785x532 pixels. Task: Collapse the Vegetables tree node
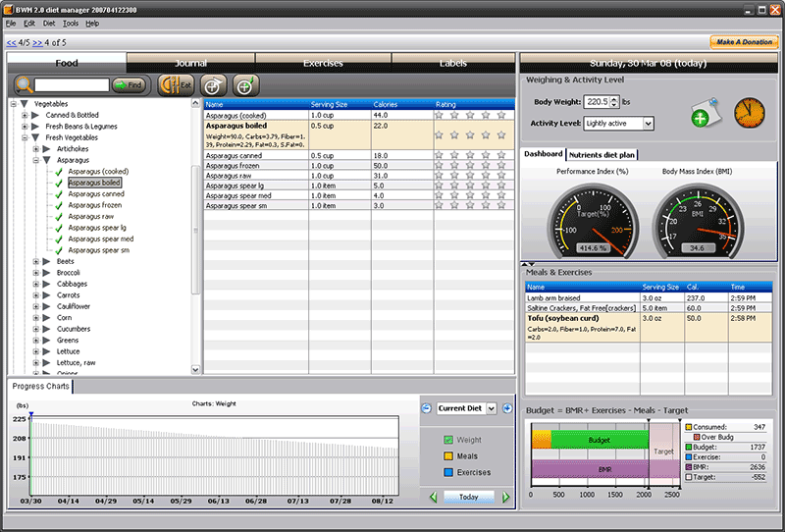[14, 104]
